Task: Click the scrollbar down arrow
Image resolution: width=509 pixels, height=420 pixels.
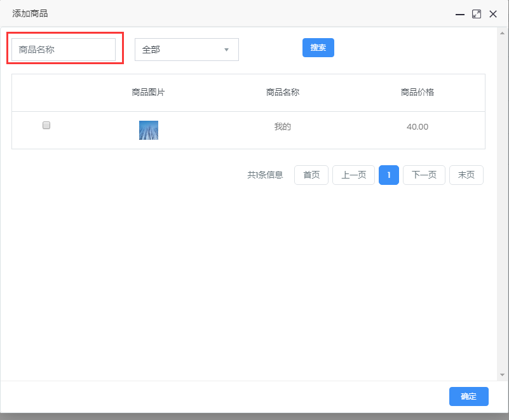Action: click(x=502, y=375)
